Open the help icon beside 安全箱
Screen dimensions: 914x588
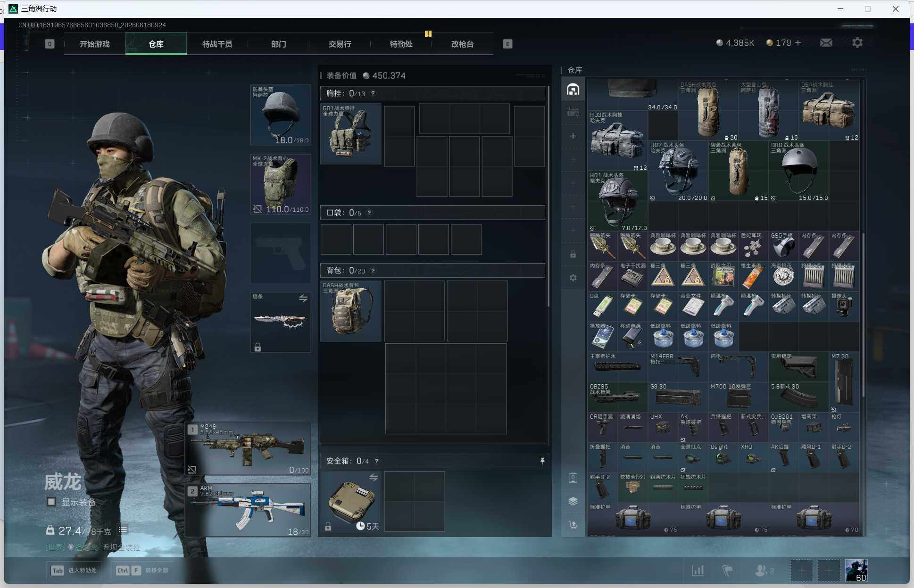pyautogui.click(x=377, y=461)
